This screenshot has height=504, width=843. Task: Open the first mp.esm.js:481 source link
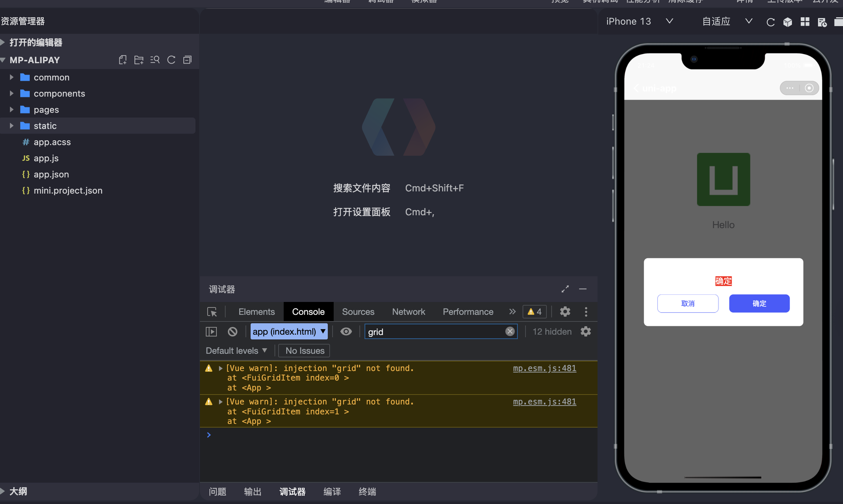coord(544,368)
